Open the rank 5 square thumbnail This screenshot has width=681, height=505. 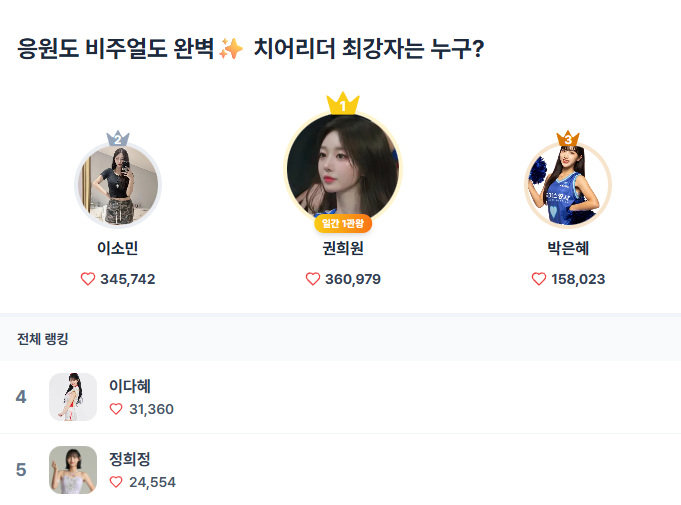point(73,470)
